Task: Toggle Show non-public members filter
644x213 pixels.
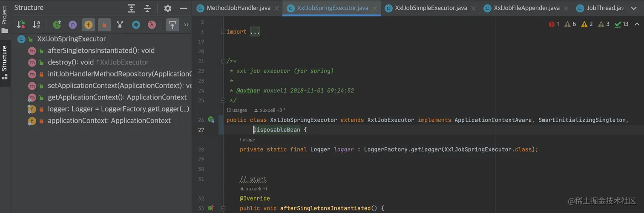Action: click(104, 25)
